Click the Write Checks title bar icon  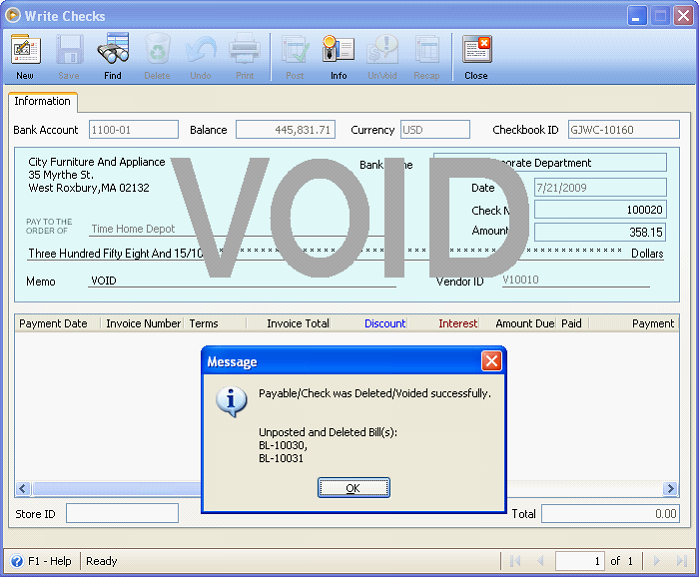point(13,15)
